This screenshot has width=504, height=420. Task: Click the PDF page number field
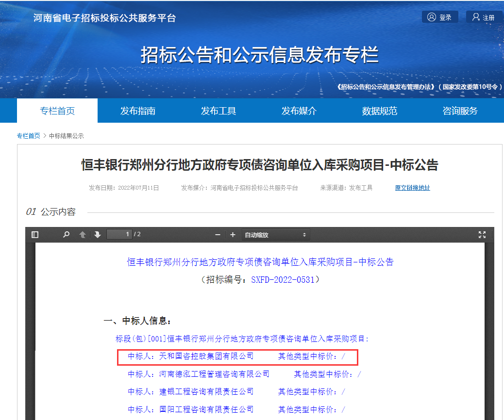119,234
